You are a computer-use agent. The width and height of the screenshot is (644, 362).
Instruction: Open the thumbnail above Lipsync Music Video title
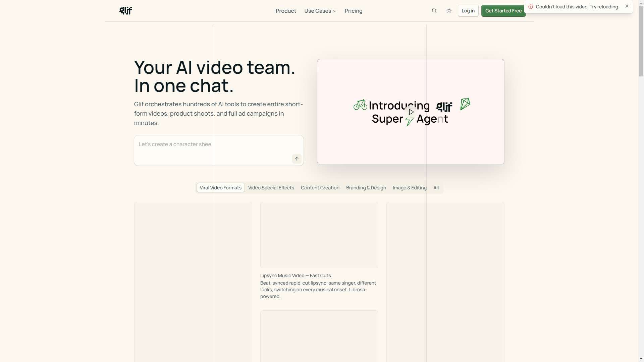[319, 235]
